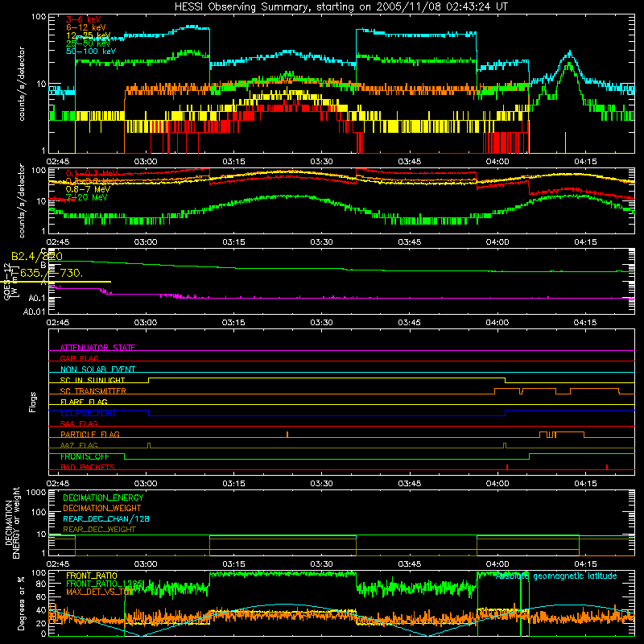Click 03:45 tick label under GOES panel

[410, 323]
